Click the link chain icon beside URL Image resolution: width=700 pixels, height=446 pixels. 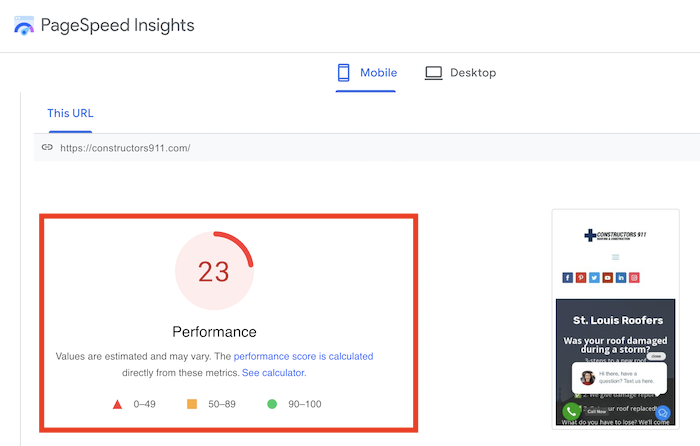point(47,147)
